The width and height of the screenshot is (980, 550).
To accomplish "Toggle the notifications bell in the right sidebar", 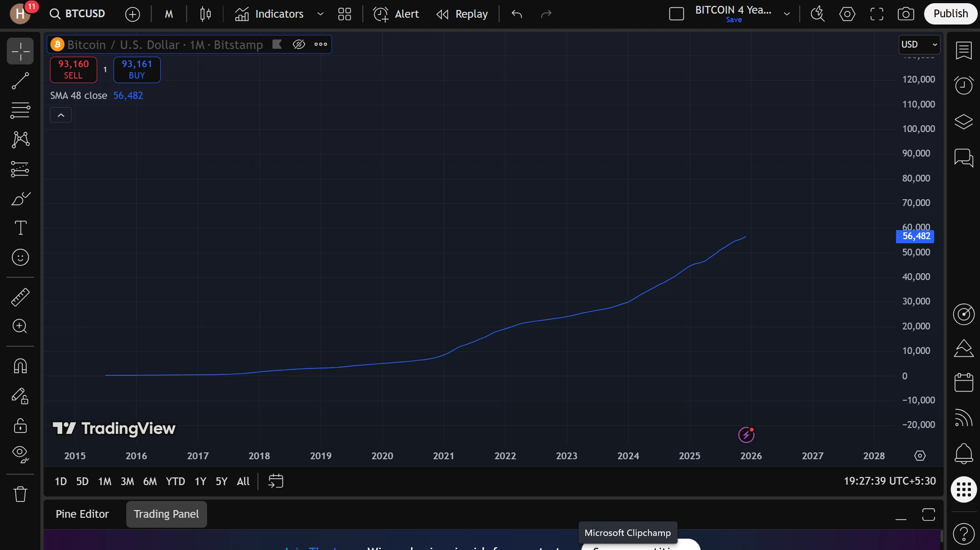I will pyautogui.click(x=965, y=454).
